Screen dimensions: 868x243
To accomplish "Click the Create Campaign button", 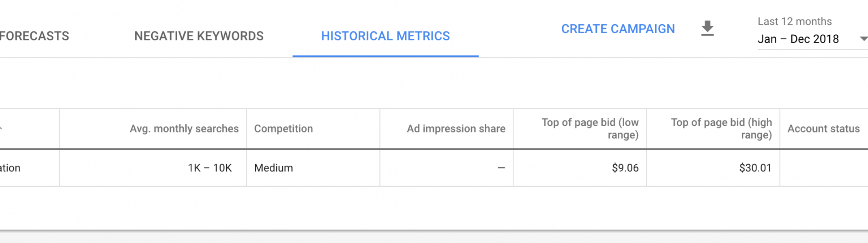I will [618, 29].
